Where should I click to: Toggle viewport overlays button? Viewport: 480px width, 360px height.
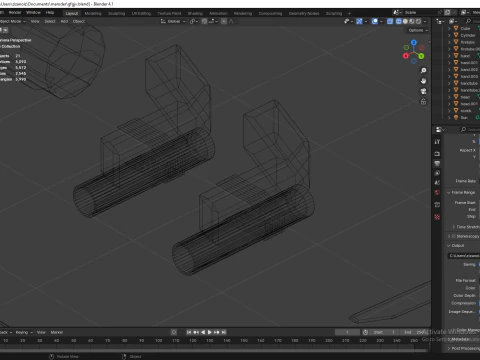coord(375,21)
